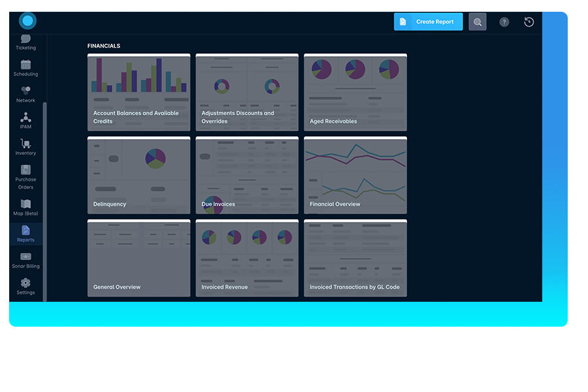Click the Create Report button
This screenshot has width=588, height=392.
point(428,22)
